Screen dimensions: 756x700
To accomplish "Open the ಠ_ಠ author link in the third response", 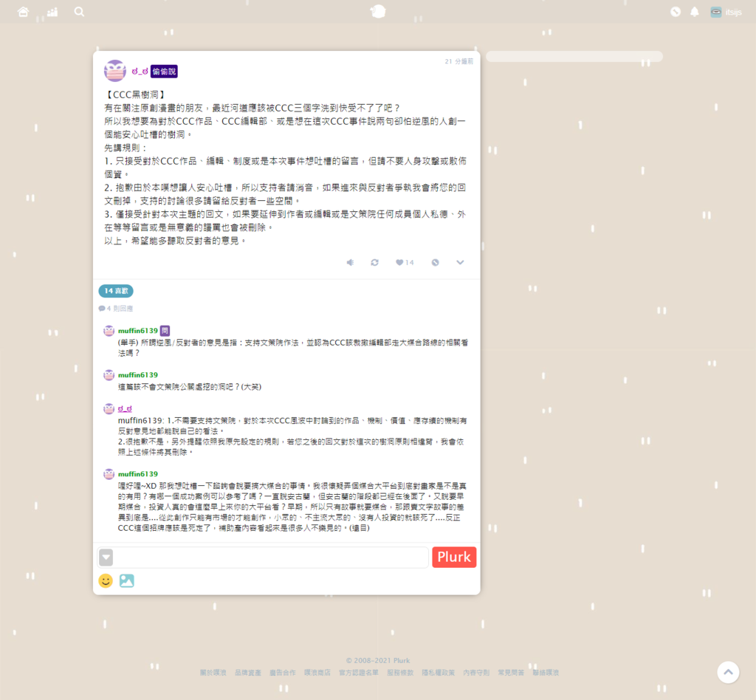I will [125, 409].
